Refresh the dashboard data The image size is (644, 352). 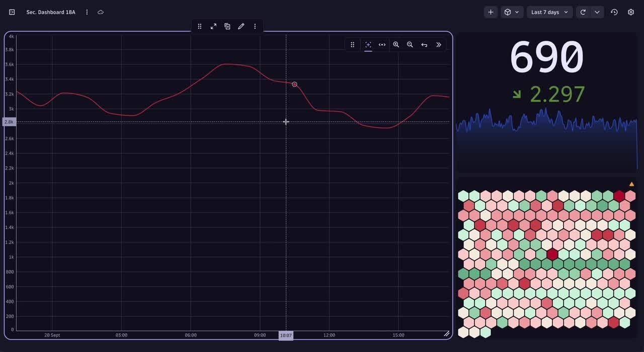[x=583, y=12]
